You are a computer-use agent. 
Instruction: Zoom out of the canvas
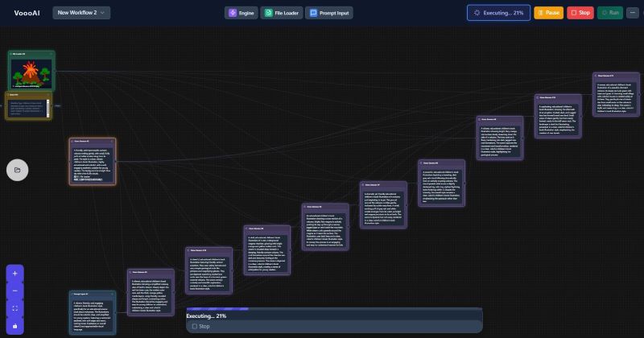point(14,291)
